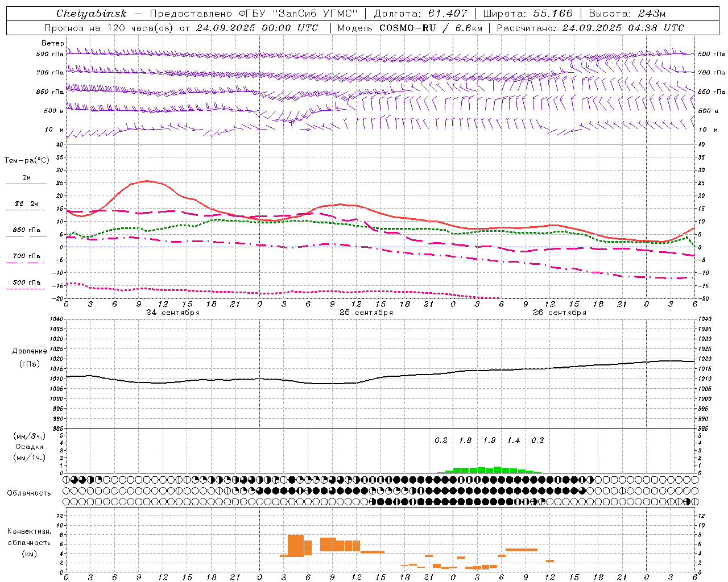
Task: Select the '(мм/3ч.)' precipitation unit label
Action: (x=30, y=436)
